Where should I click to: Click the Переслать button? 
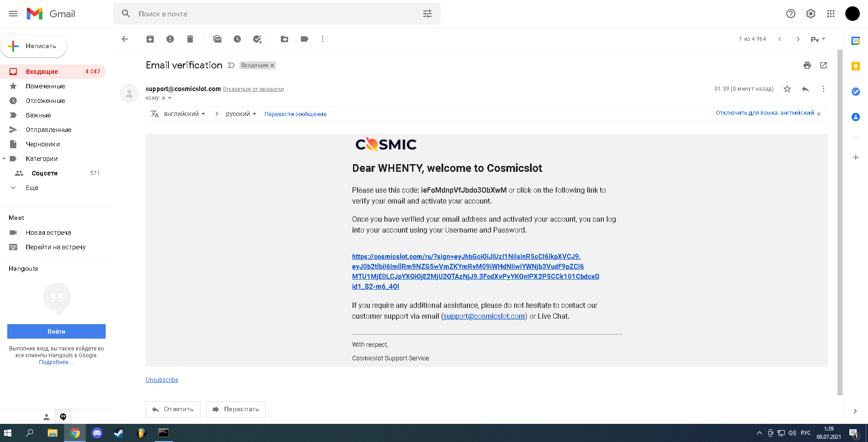[236, 409]
